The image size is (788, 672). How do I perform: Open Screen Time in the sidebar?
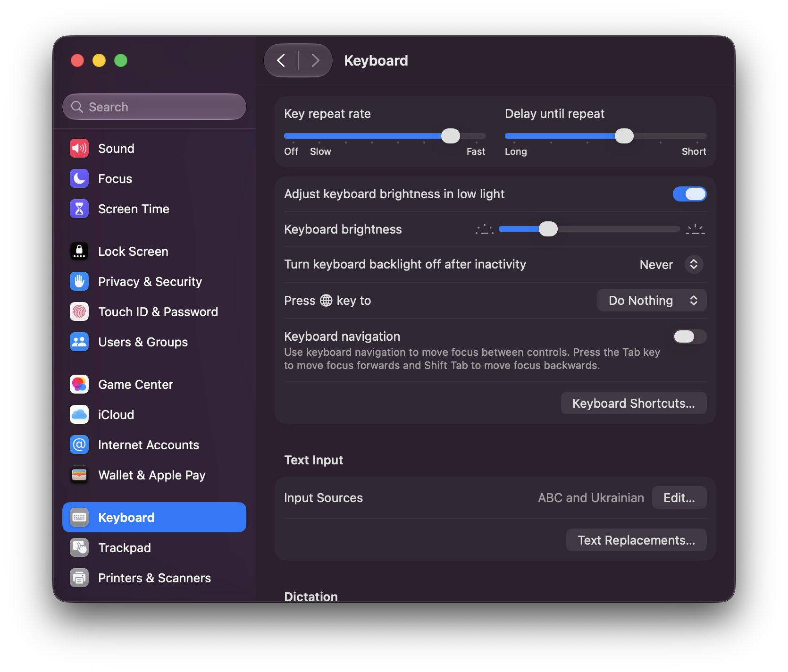coord(154,209)
